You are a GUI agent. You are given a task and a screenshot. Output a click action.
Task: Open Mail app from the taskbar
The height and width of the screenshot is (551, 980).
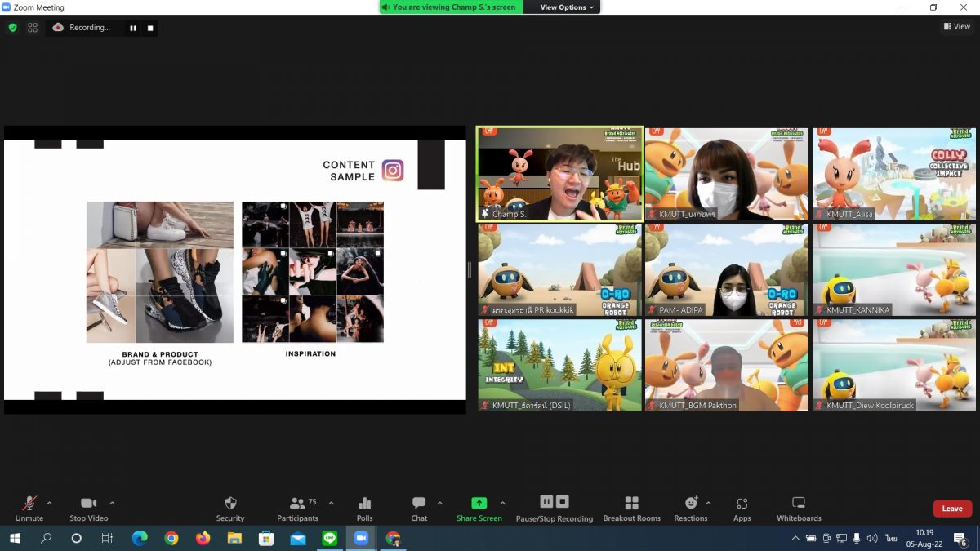(x=298, y=539)
